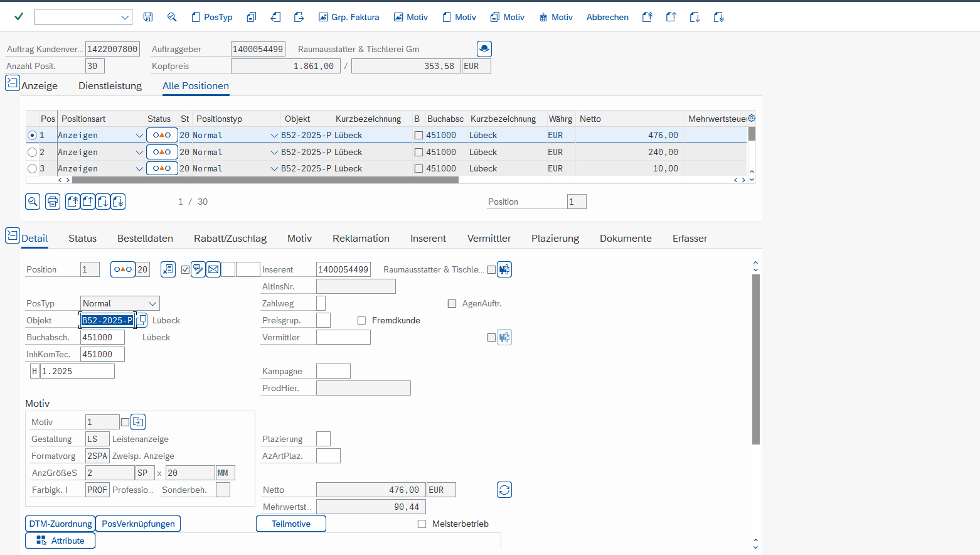
Task: Click the hat icon beside customer name
Action: 484,48
